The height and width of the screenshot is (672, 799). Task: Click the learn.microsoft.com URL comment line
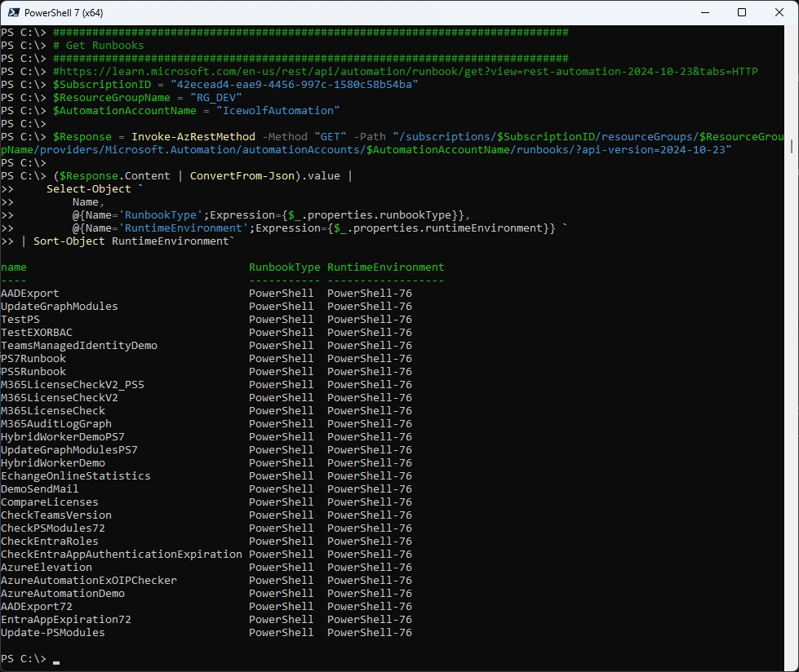405,71
